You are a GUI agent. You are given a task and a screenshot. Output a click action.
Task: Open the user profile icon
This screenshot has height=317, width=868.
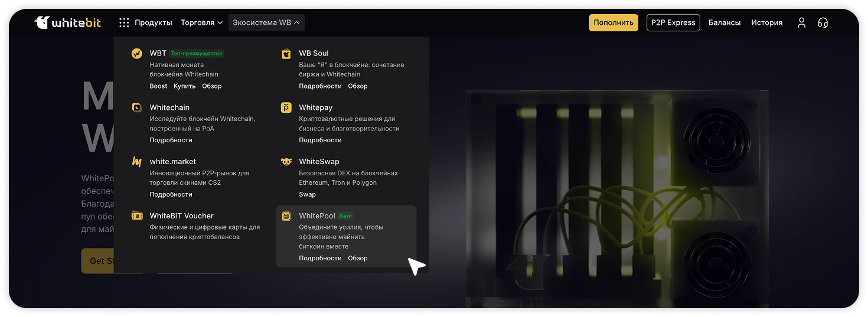tap(801, 23)
